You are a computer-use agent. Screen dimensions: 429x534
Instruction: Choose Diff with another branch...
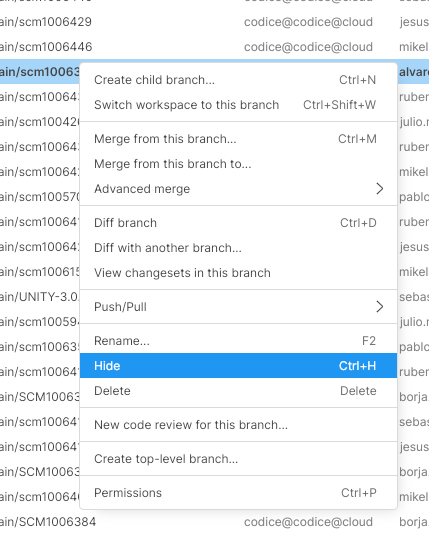pos(238,248)
